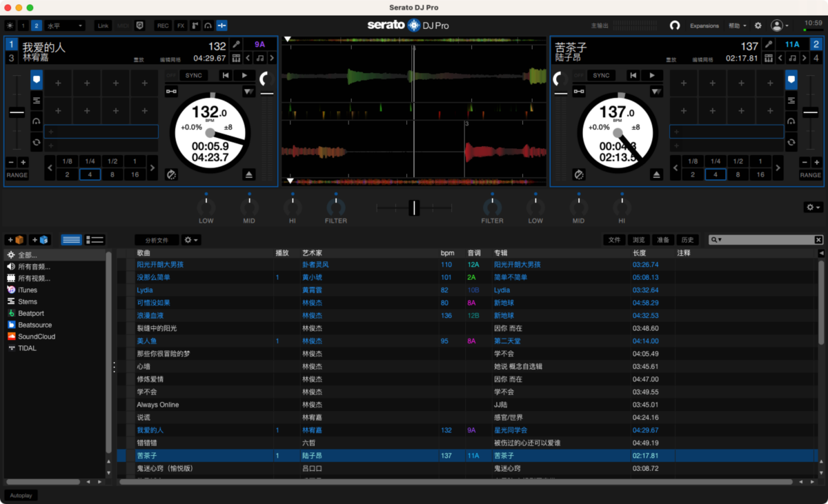Click the crossfader handle
The height and width of the screenshot is (504, 828).
(413, 208)
